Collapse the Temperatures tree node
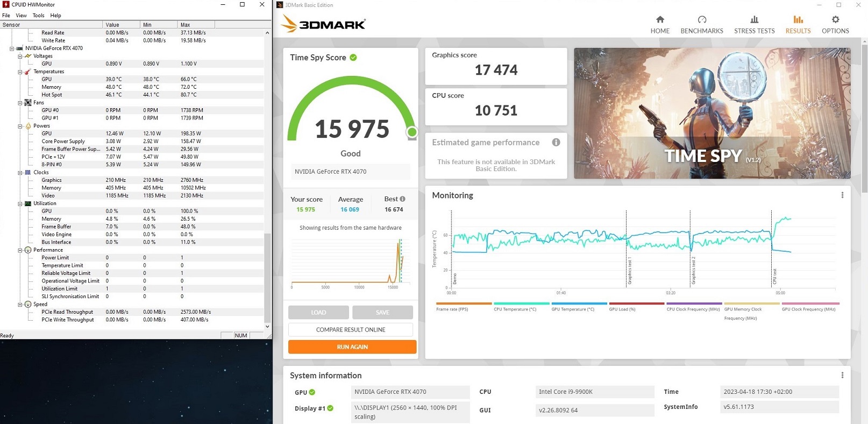This screenshot has width=868, height=424. click(x=20, y=72)
